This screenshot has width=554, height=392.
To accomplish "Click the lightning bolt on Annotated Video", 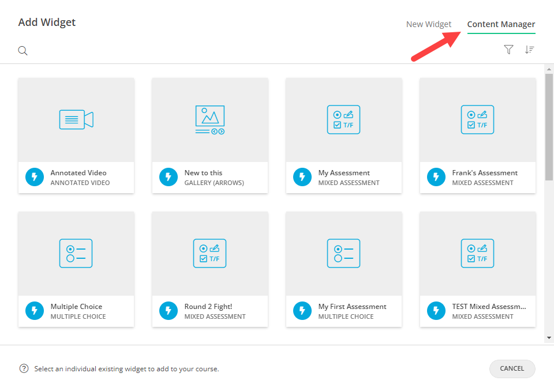I will point(34,177).
